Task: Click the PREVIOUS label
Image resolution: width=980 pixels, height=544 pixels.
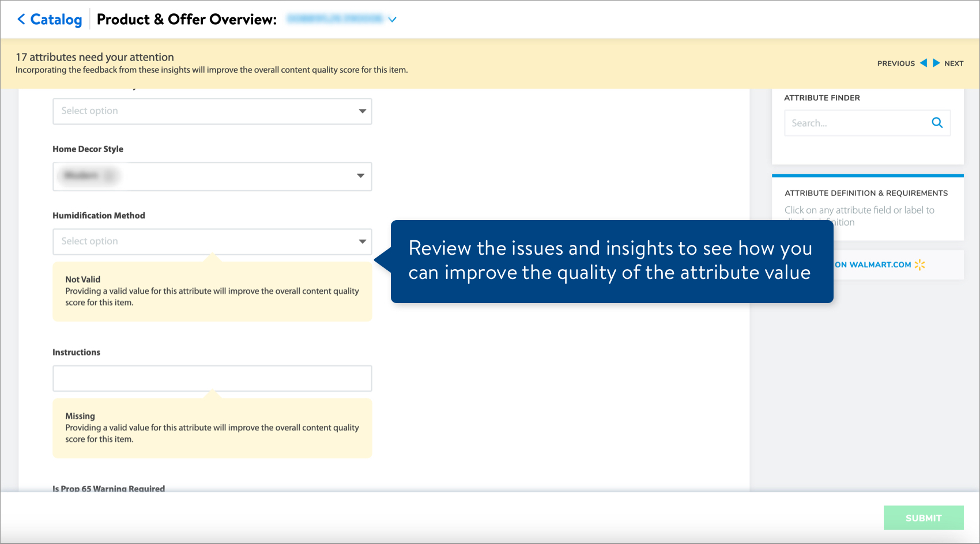Action: point(896,63)
